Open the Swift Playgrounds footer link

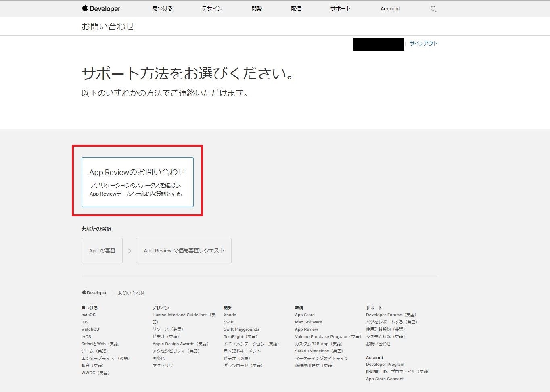click(242, 329)
